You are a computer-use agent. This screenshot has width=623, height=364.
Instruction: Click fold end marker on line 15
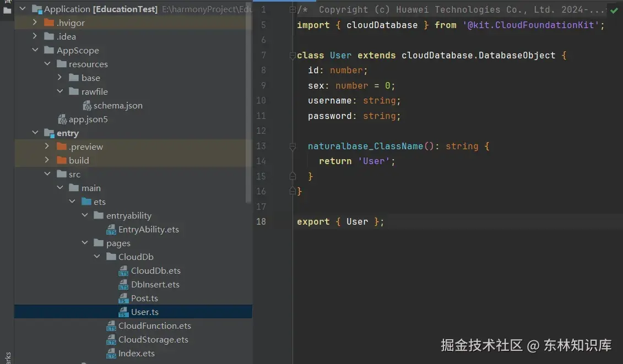292,176
